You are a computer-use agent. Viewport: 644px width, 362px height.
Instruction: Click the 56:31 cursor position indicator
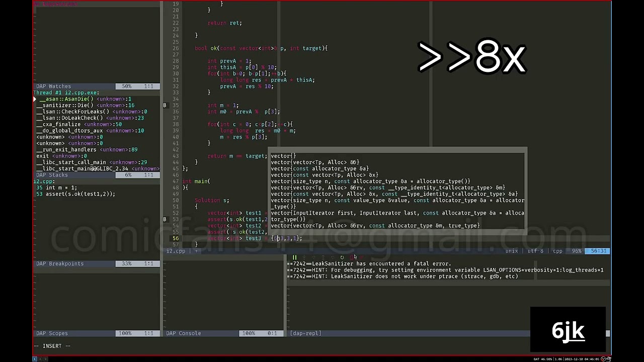[598, 251]
